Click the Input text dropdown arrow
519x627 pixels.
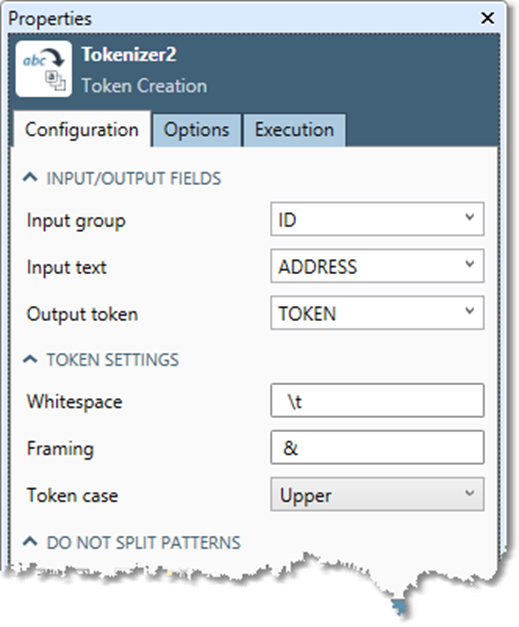click(x=470, y=264)
